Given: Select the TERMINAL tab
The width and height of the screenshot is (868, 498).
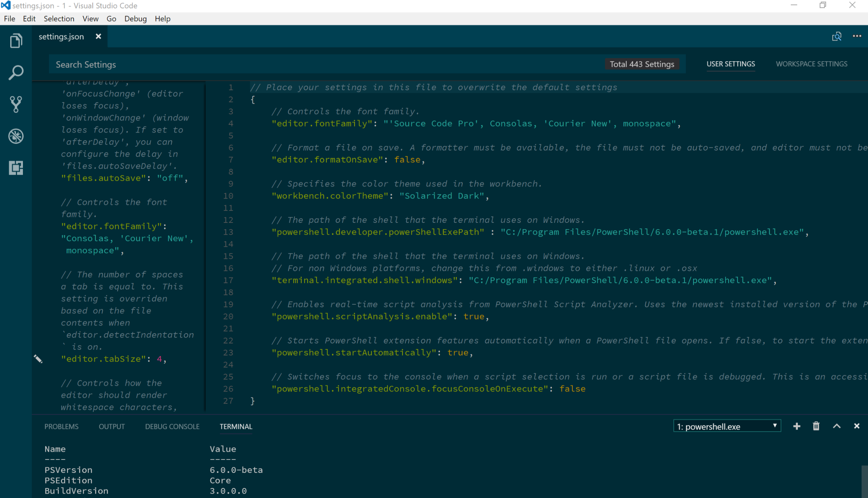Looking at the screenshot, I should click(x=236, y=426).
